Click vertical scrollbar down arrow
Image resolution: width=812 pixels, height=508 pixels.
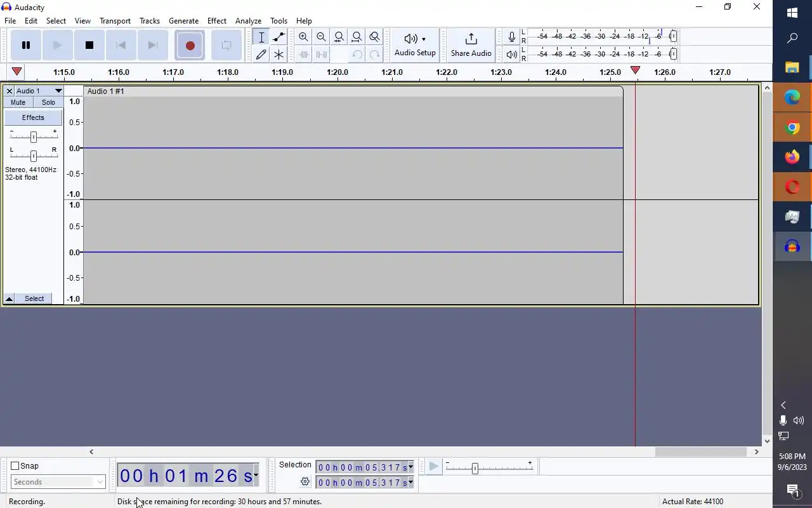point(767,441)
